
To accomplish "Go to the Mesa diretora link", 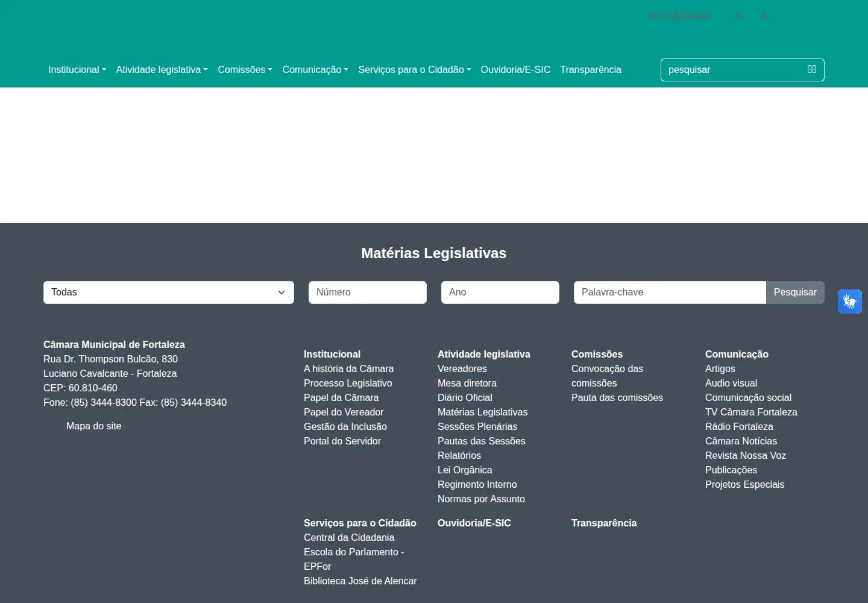I will pos(467,383).
